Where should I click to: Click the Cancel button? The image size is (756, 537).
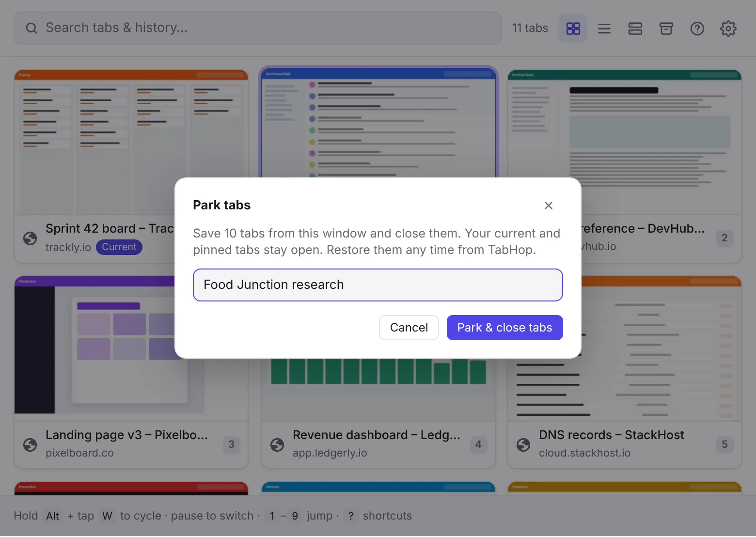(x=409, y=328)
